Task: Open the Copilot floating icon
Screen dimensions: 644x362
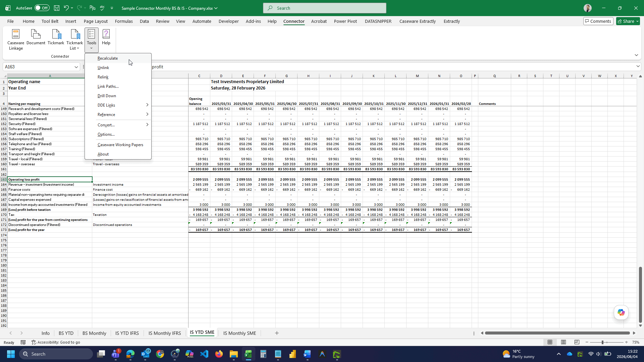Action: click(x=621, y=312)
